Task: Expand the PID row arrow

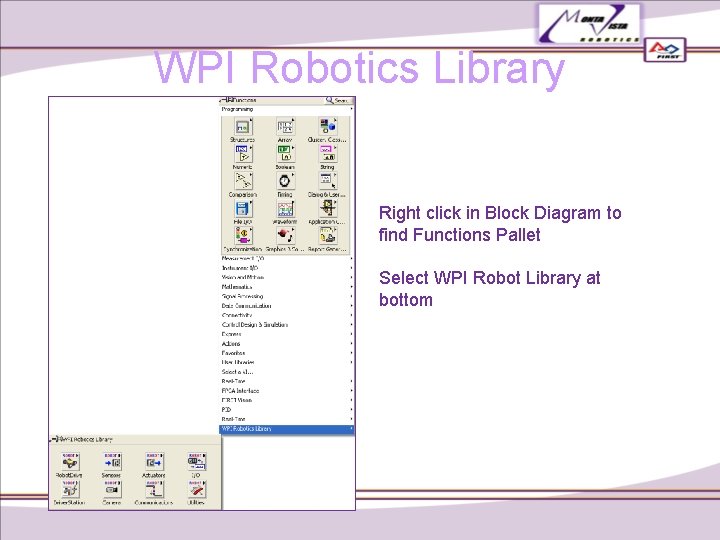Action: point(351,410)
